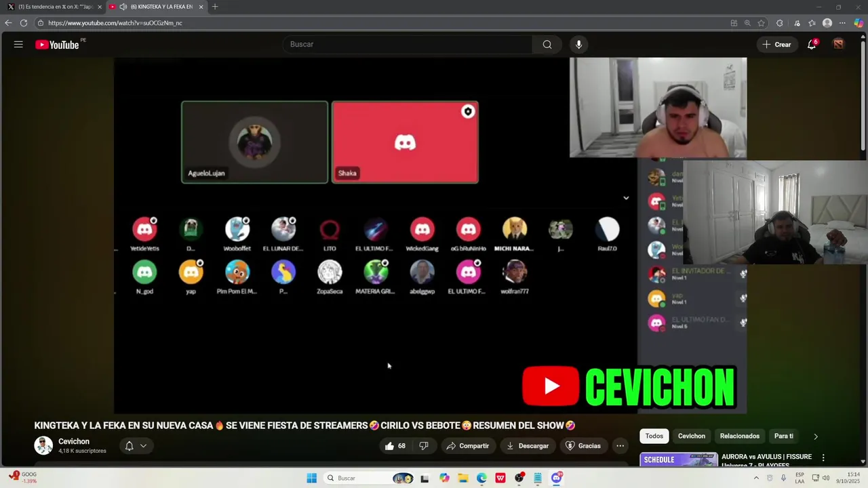This screenshot has height=488, width=868.
Task: Go to the YouTube home logo
Action: click(58, 45)
